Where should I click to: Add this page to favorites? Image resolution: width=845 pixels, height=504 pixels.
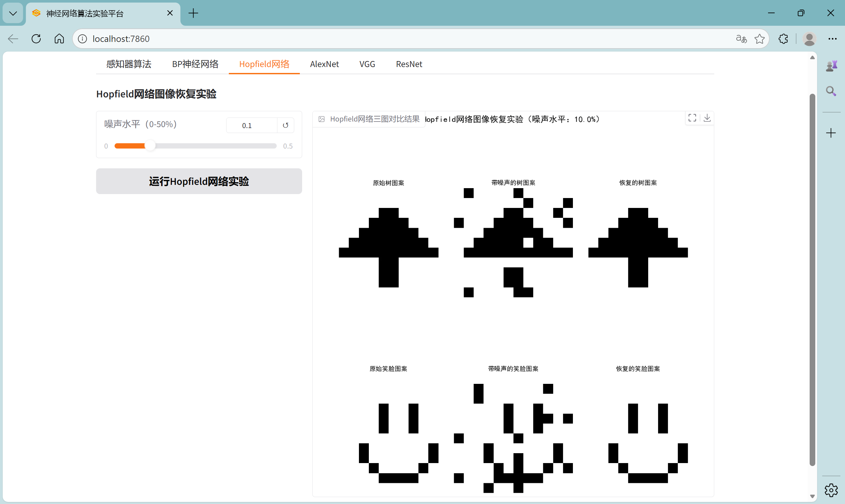coord(759,39)
